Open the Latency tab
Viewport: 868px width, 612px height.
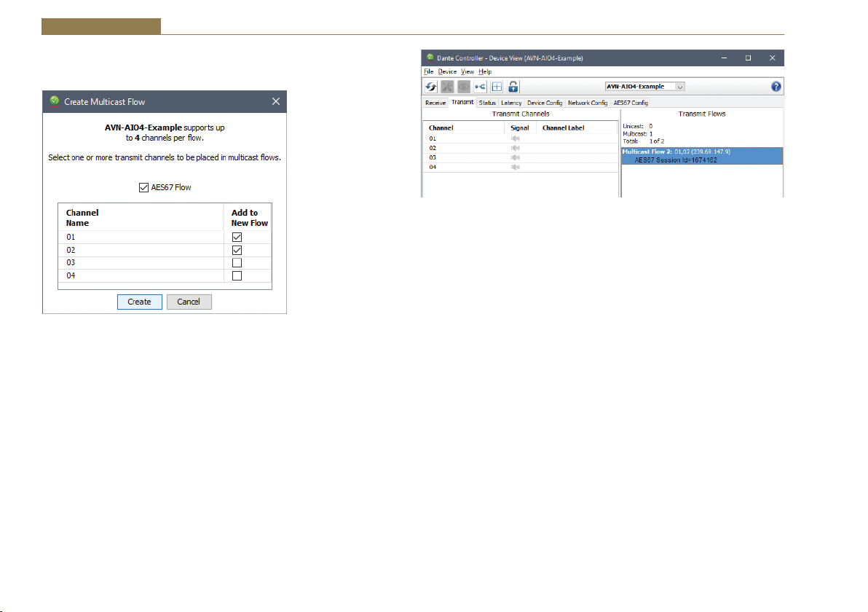511,103
